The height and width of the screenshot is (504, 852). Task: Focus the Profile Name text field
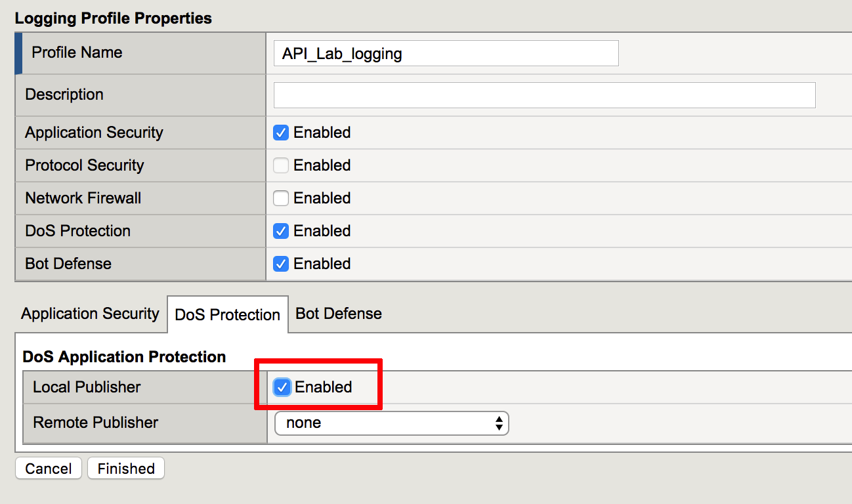(x=446, y=53)
